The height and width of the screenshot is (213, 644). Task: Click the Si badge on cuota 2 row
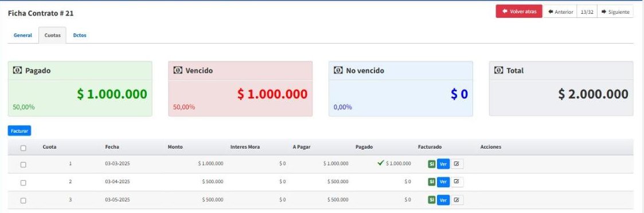tap(431, 182)
